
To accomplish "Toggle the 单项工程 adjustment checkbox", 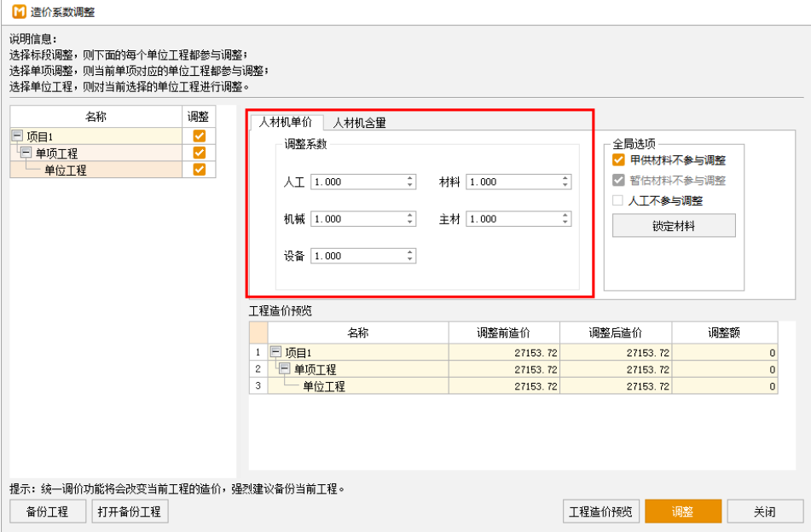I will click(200, 153).
